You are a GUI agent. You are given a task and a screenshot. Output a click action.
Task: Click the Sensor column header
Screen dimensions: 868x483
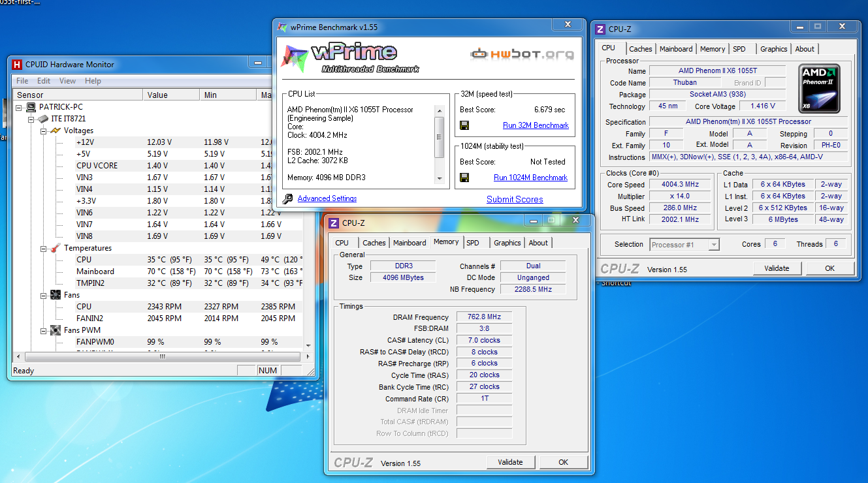pyautogui.click(x=77, y=95)
